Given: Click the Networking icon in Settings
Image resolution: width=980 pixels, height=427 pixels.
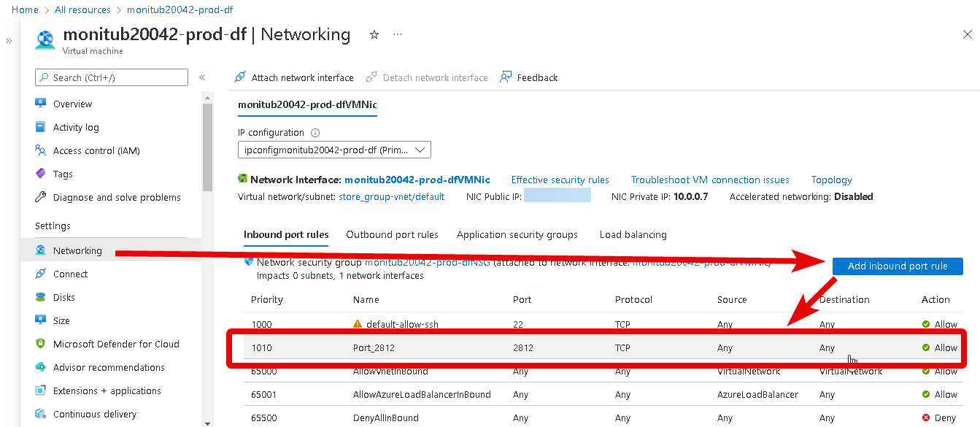Looking at the screenshot, I should (41, 250).
